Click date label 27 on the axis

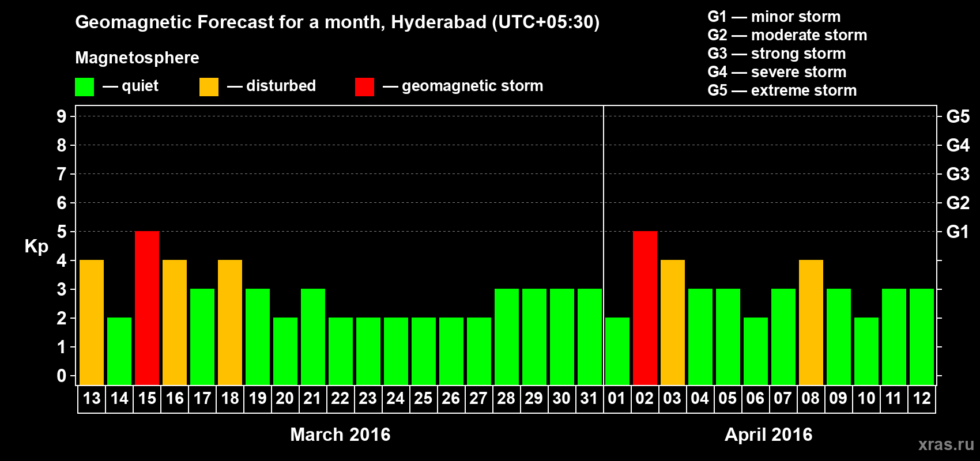478,398
